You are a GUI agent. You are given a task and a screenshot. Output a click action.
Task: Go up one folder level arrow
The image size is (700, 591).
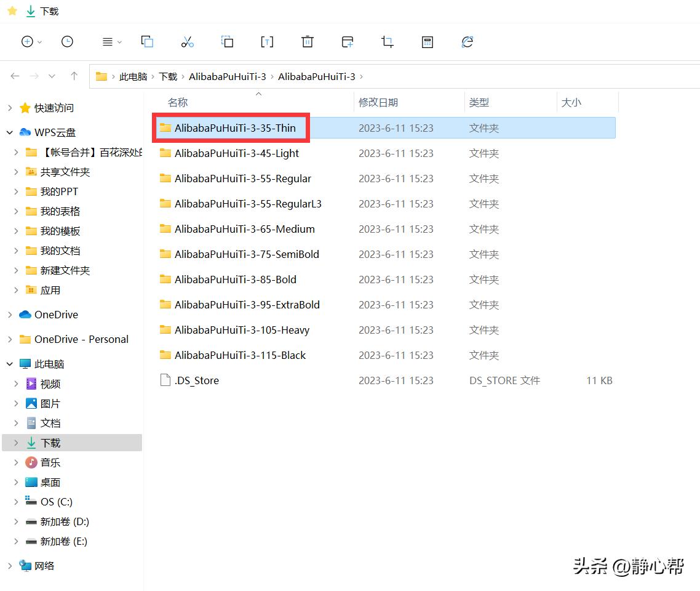tap(74, 76)
